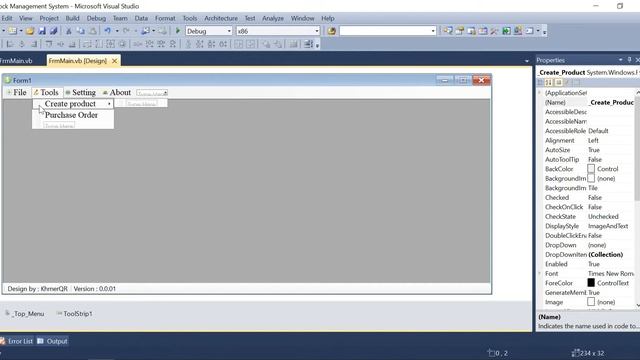Click the Paste toolbar icon
This screenshot has width=640, height=360.
pos(93,31)
